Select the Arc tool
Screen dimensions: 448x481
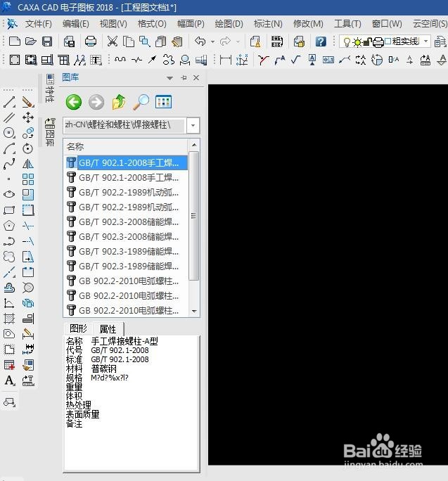[x=9, y=148]
